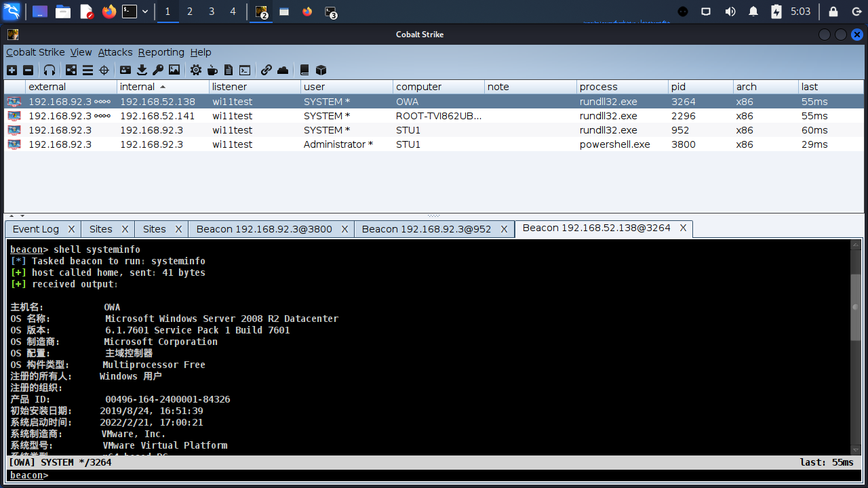Select the ROOT-TVI862UB session row
The image size is (868, 488).
coord(434,116)
